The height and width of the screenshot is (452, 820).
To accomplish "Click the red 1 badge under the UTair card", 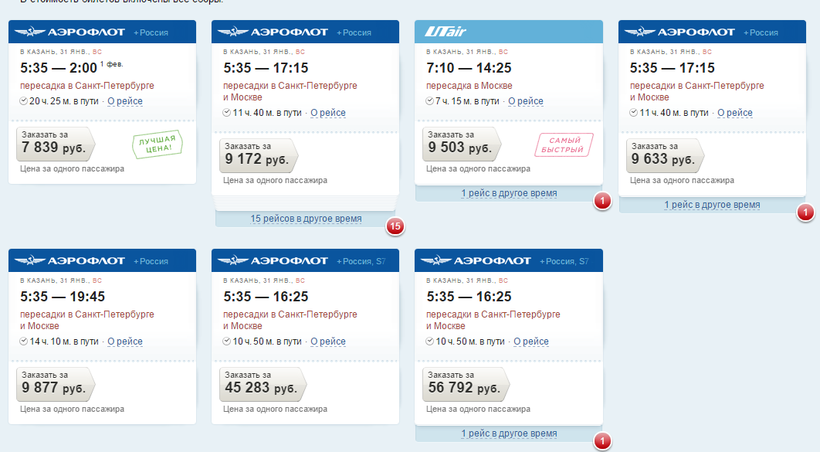I will tap(602, 201).
